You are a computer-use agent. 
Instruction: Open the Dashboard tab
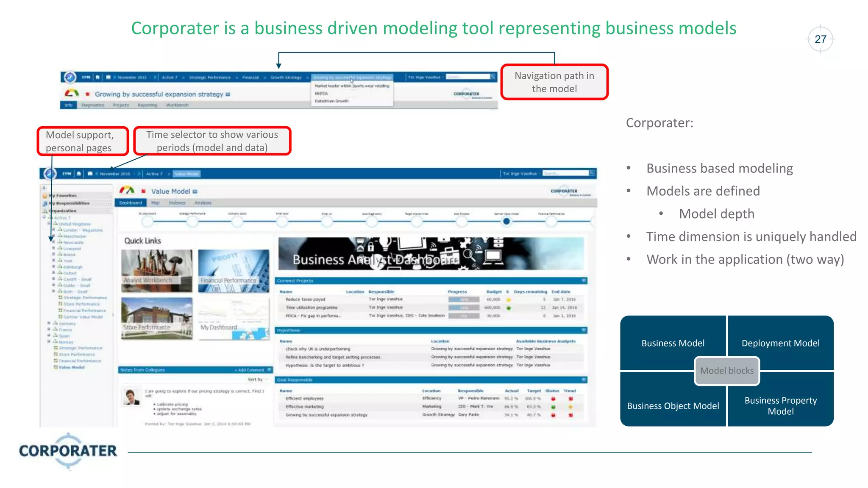[131, 203]
